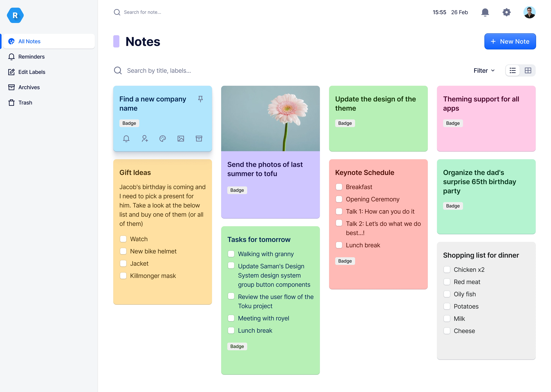551x392 pixels.
Task: Check 'Talk 1: How can you do it'
Action: coord(339,211)
